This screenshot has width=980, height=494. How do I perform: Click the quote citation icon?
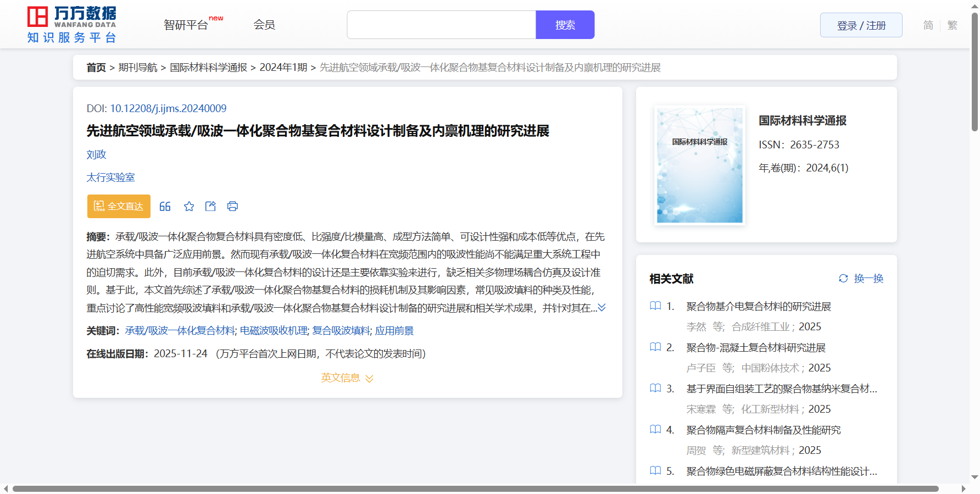point(165,207)
